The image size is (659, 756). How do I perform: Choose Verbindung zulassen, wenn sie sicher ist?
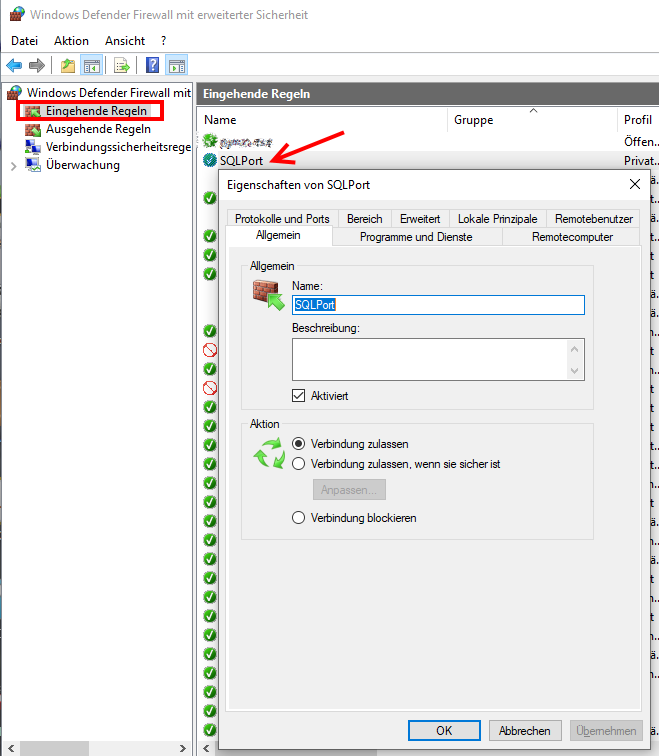pos(298,464)
